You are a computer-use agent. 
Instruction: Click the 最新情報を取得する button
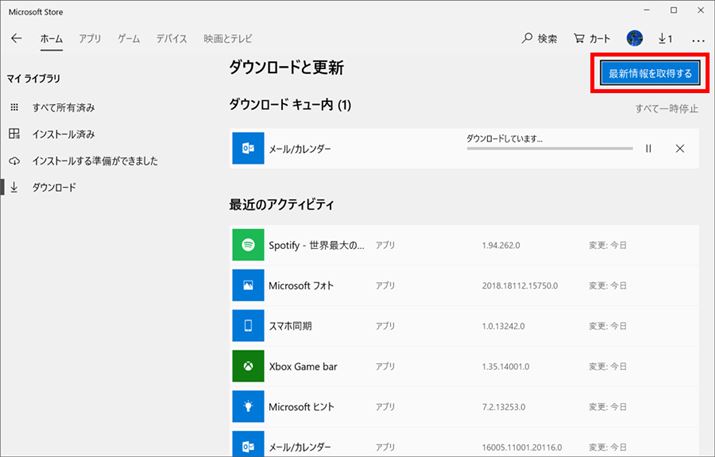point(650,74)
